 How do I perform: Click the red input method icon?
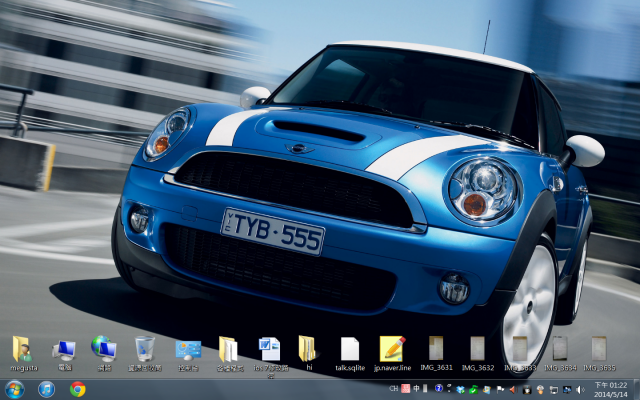406,389
